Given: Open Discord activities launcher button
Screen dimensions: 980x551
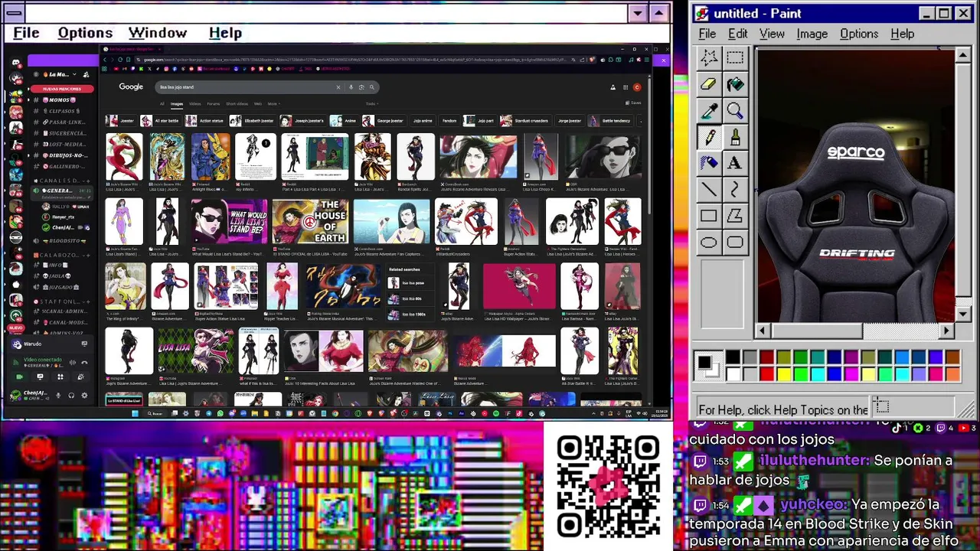Looking at the screenshot, I should coord(60,377).
